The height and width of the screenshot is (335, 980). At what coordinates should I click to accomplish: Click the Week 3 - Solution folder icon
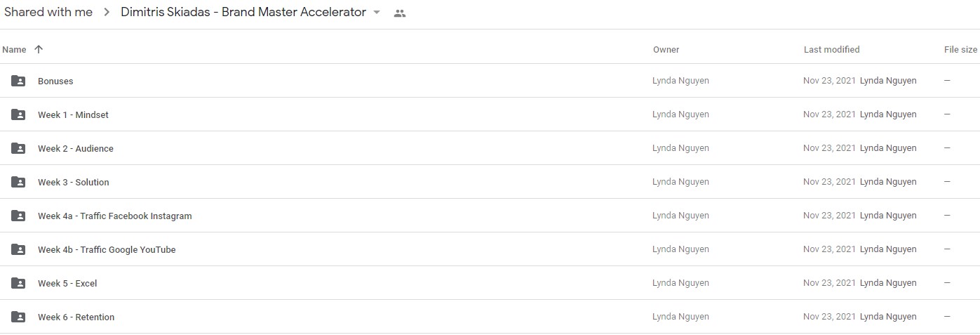pyautogui.click(x=18, y=182)
